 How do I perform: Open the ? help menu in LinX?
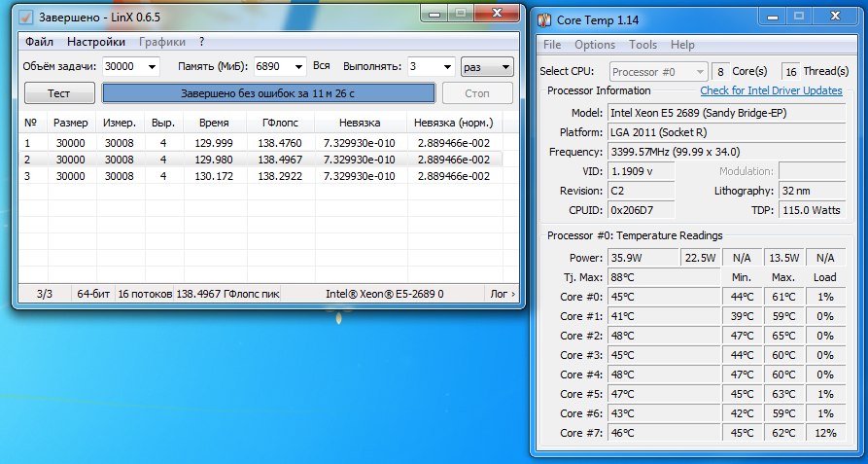(x=201, y=42)
